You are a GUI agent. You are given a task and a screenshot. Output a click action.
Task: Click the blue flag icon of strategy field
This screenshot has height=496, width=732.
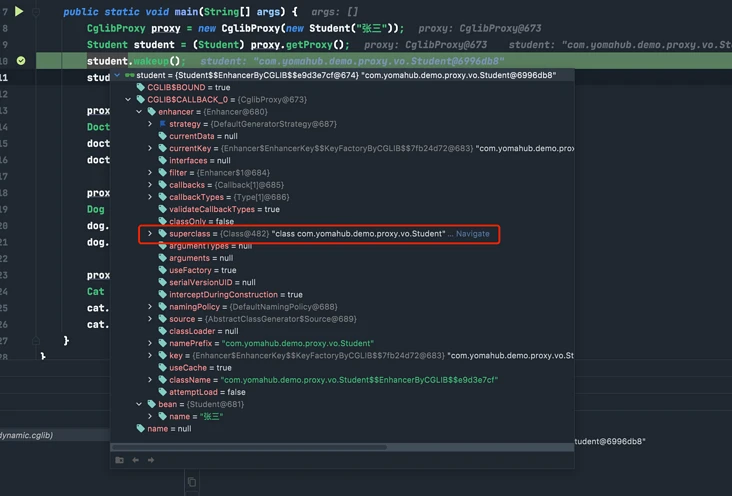pyautogui.click(x=162, y=124)
